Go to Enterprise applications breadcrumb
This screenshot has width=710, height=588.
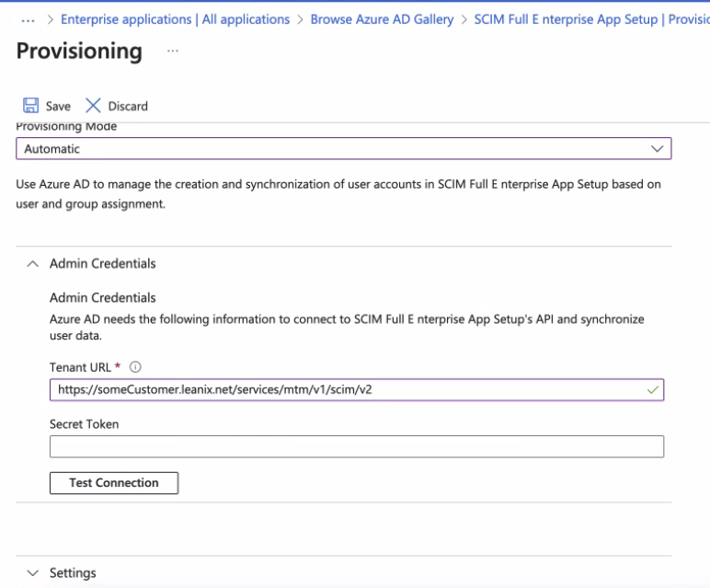click(175, 19)
